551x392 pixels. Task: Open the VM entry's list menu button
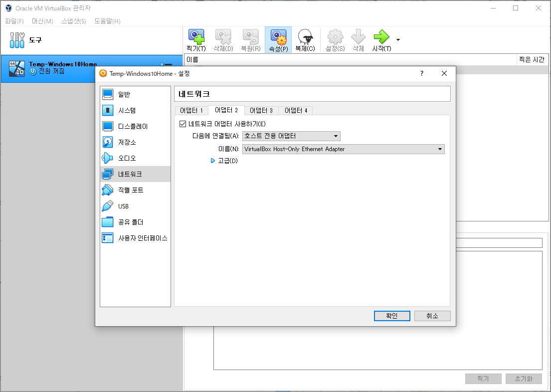[166, 64]
